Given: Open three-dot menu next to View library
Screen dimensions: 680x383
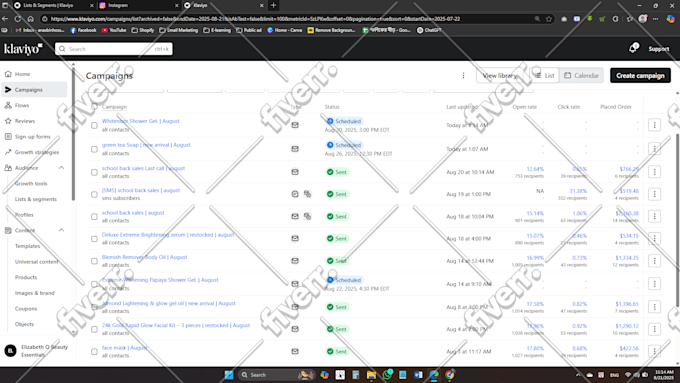Looking at the screenshot, I should [463, 75].
